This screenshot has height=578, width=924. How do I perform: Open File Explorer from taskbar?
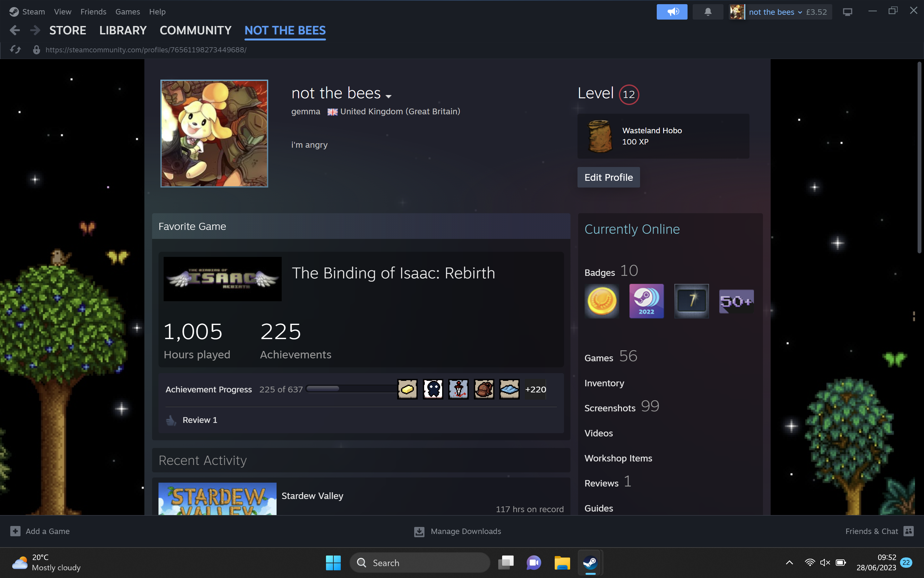(562, 563)
